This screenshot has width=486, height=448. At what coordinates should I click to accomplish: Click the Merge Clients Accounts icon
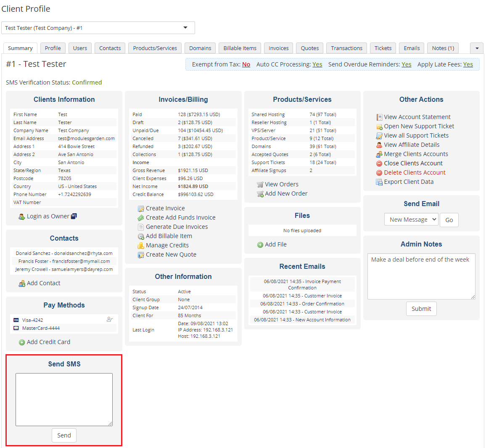[x=379, y=154]
